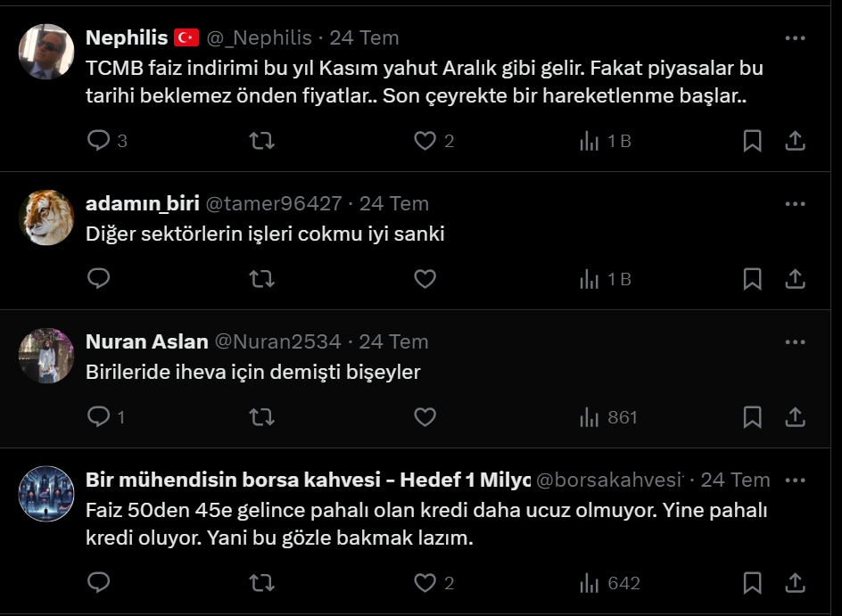Open the 24 Tem timestamp on borsakahvesi tweet
842x616 pixels.
pos(735,480)
